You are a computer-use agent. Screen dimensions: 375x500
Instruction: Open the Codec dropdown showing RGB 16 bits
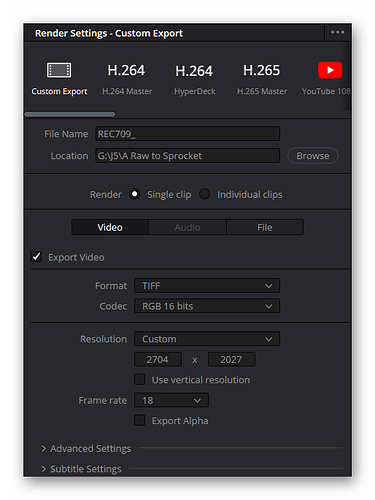[207, 306]
